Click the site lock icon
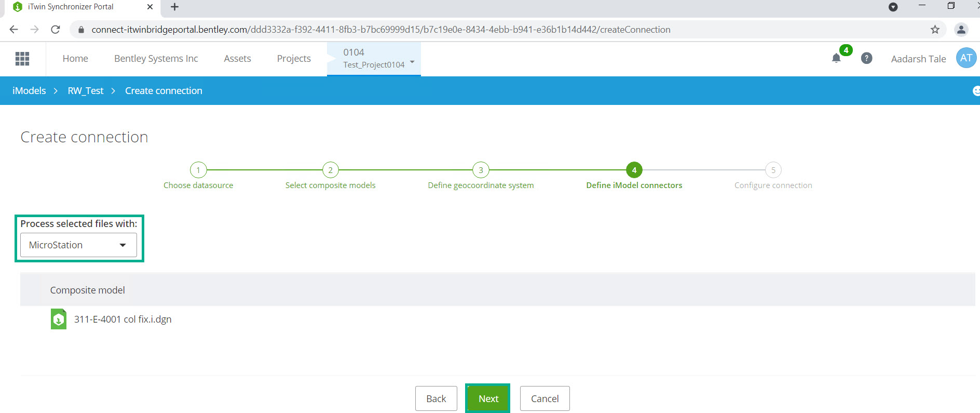Screen dimensions: 980x413 click(81, 30)
